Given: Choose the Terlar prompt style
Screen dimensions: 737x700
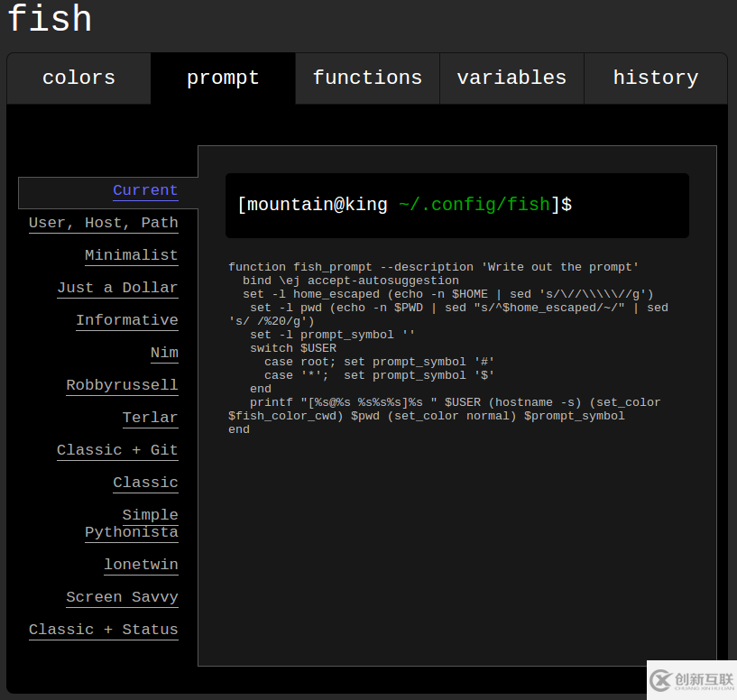Looking at the screenshot, I should 150,418.
